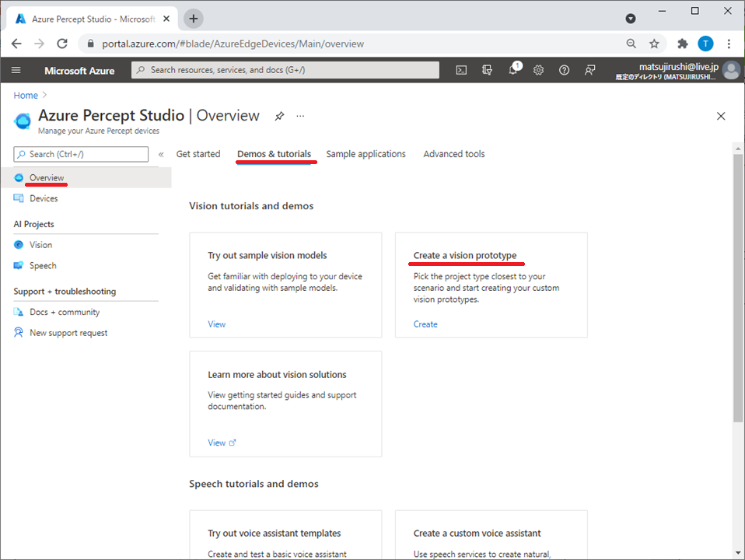Click the browser address bar URL

pos(233,44)
